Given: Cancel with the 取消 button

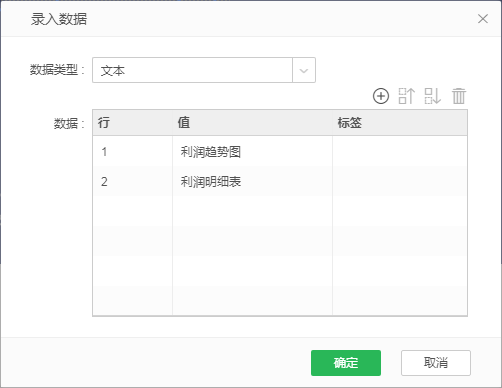Looking at the screenshot, I should click(x=436, y=363).
